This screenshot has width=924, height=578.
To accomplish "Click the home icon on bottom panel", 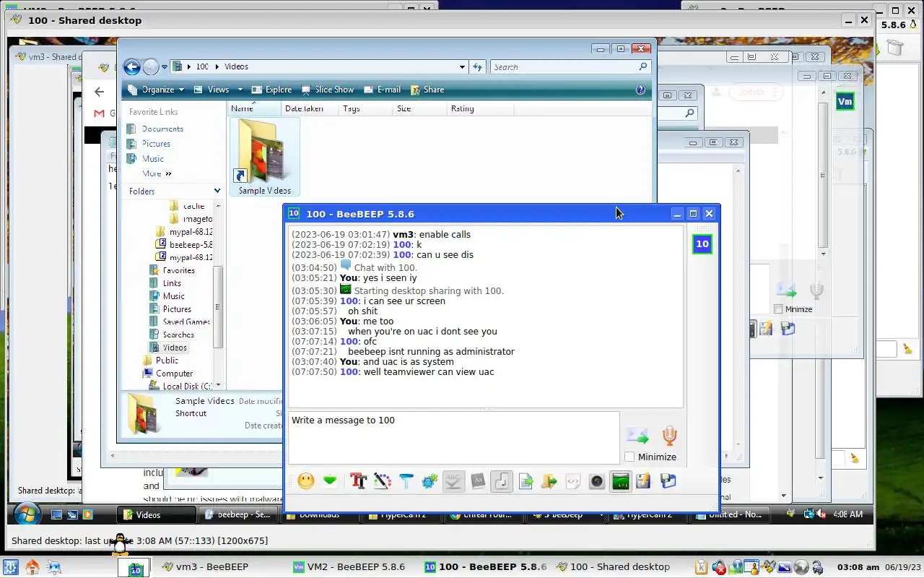I will pyautogui.click(x=32, y=567).
